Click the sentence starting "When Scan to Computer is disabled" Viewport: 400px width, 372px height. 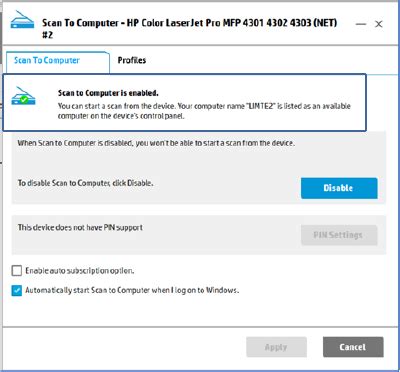[156, 143]
